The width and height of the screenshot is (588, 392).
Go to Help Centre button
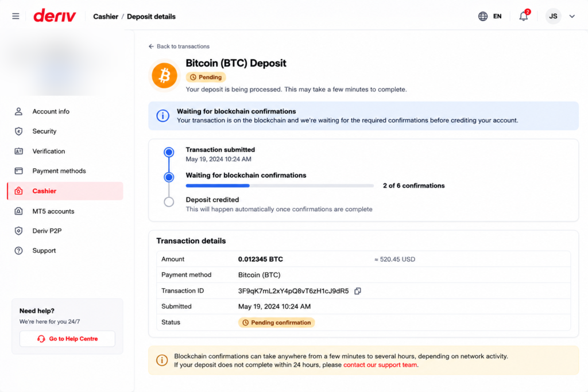coord(68,339)
